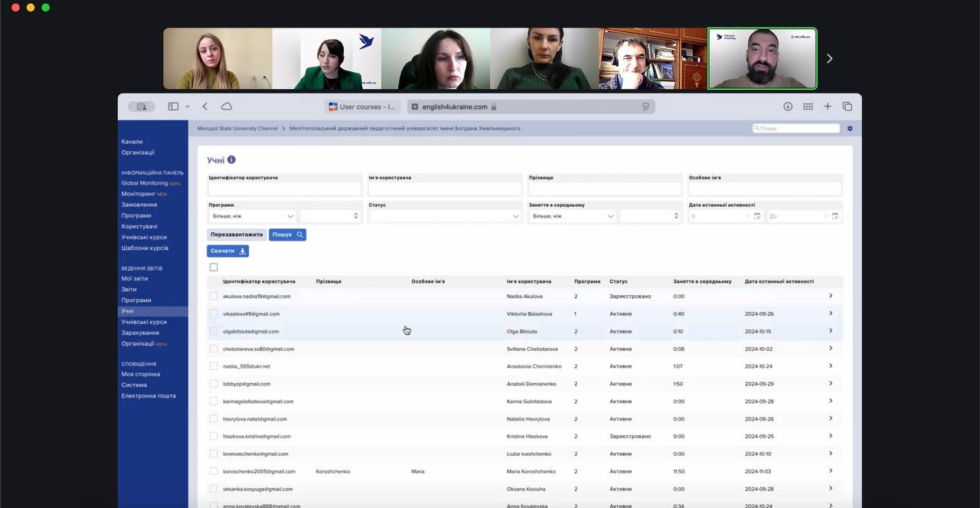Click the Скачати download button

point(228,251)
